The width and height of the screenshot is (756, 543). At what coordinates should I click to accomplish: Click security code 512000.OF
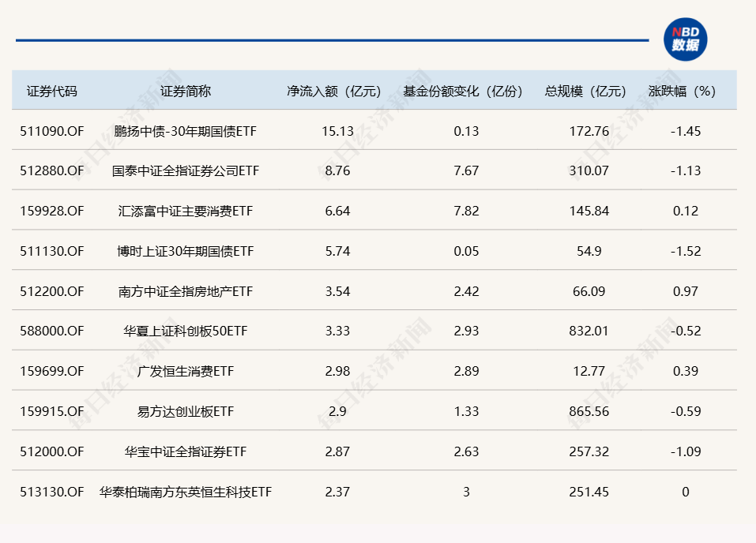tap(52, 451)
